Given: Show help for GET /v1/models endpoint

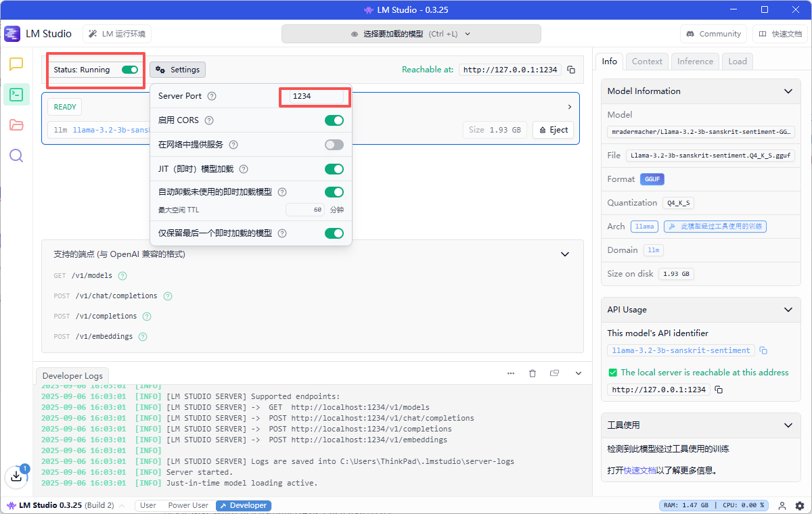Looking at the screenshot, I should point(122,276).
